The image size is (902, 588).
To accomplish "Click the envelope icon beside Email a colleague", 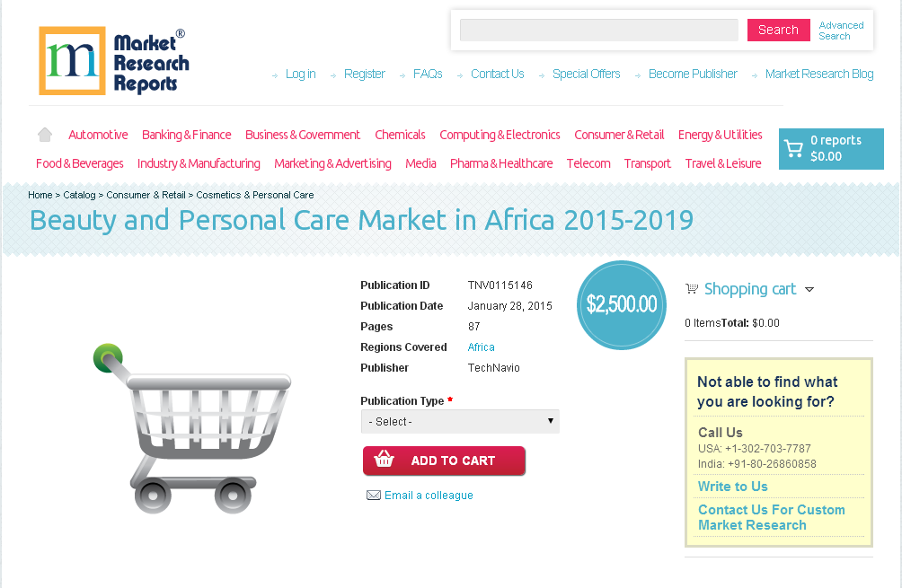I will click(x=374, y=495).
